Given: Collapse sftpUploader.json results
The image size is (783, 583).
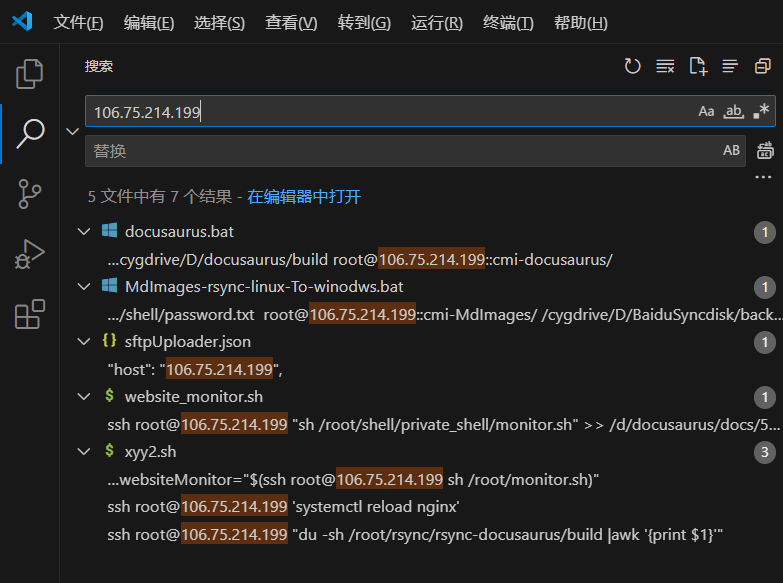Looking at the screenshot, I should click(x=84, y=341).
